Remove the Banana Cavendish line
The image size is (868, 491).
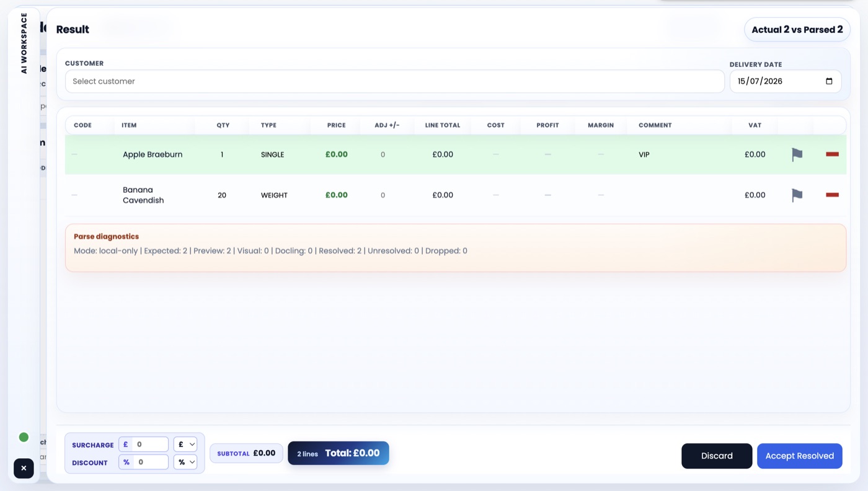(832, 195)
